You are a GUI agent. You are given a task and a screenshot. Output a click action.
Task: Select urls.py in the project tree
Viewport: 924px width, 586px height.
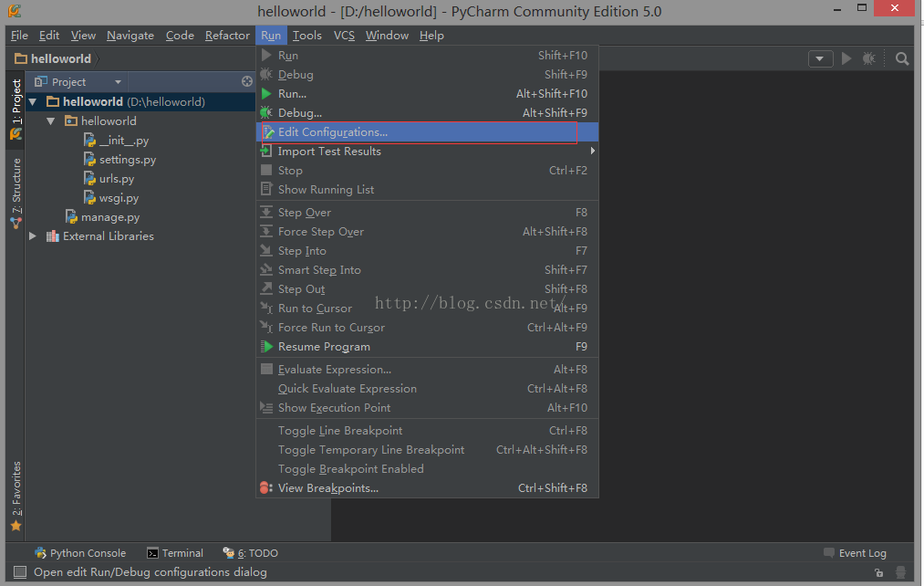(109, 179)
